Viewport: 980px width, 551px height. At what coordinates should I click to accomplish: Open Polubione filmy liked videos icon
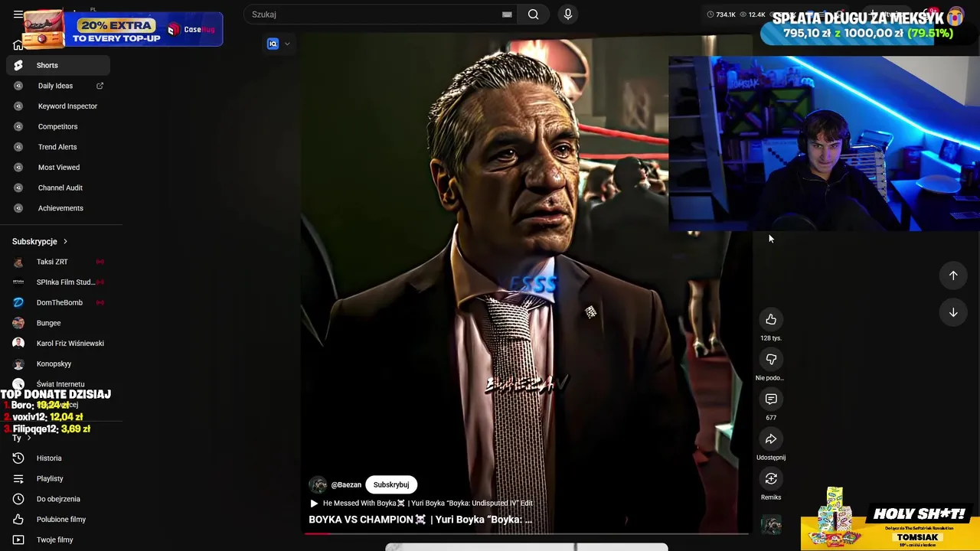coord(18,520)
